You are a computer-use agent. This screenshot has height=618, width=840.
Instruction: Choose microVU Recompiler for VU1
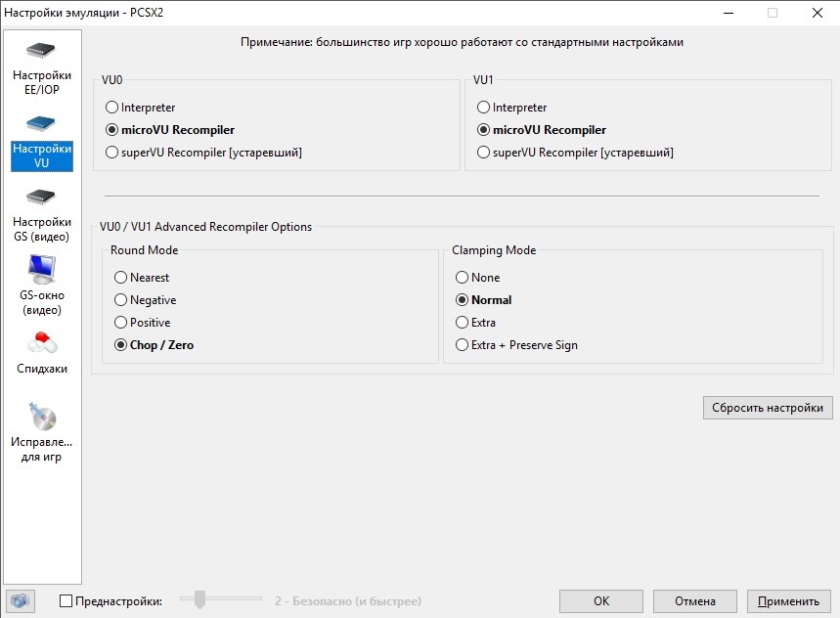483,130
